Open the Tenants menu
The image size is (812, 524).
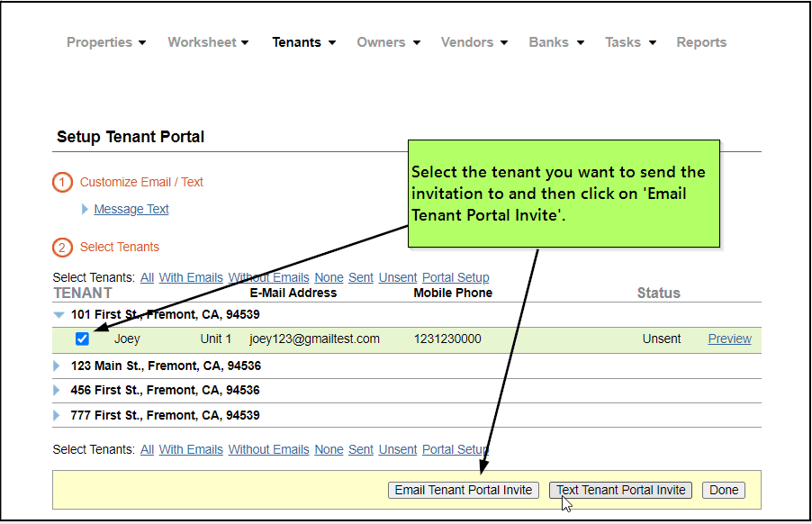click(303, 42)
